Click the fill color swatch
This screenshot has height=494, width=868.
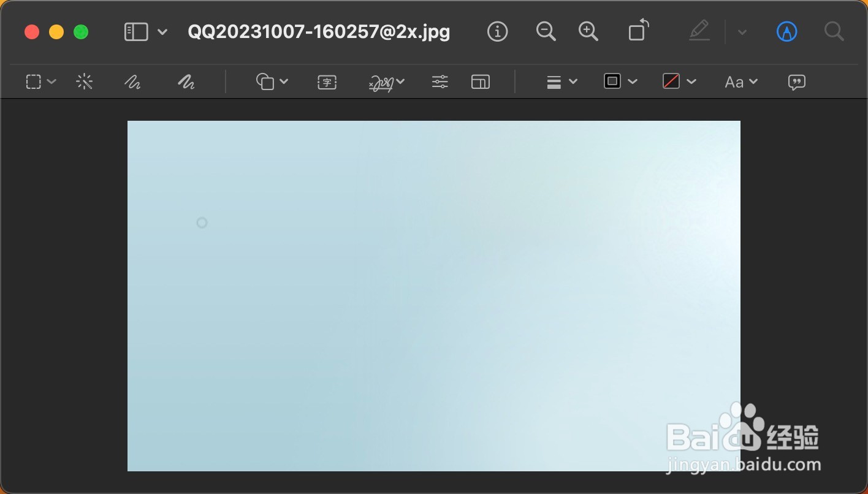pos(671,82)
